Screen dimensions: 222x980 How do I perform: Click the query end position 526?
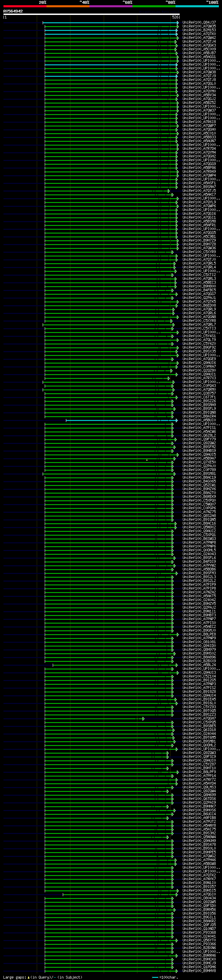coord(175,17)
